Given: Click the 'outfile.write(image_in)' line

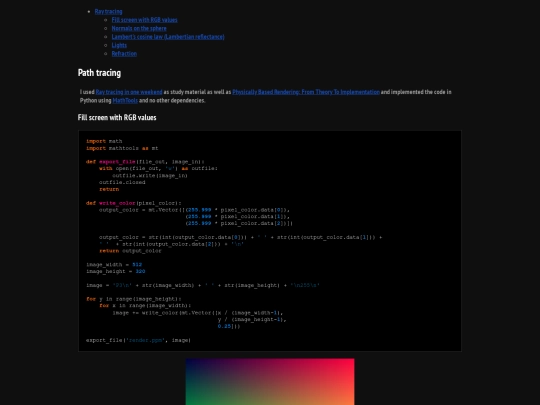Looking at the screenshot, I should click(150, 176).
